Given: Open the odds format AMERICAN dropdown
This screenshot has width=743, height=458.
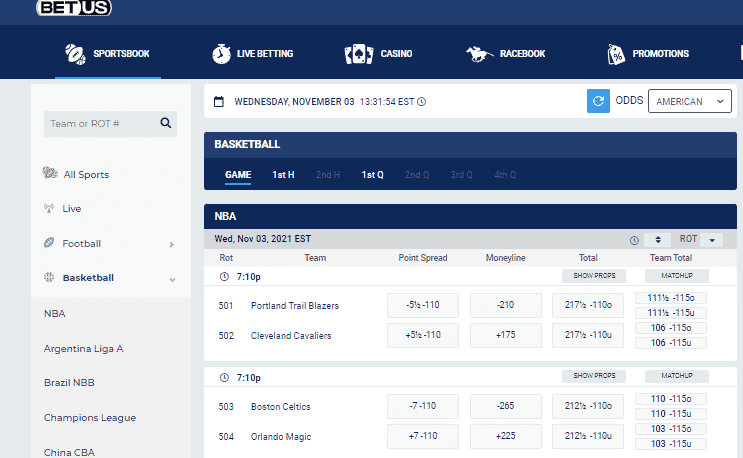Looking at the screenshot, I should pos(689,101).
